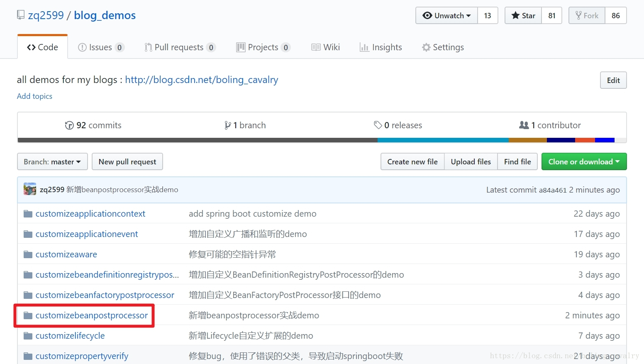View the 1 contributor page
This screenshot has height=364, width=644.
550,125
